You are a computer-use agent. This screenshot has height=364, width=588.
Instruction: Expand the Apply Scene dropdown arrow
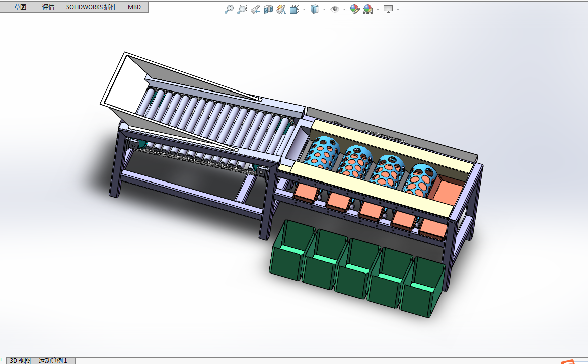coord(378,10)
